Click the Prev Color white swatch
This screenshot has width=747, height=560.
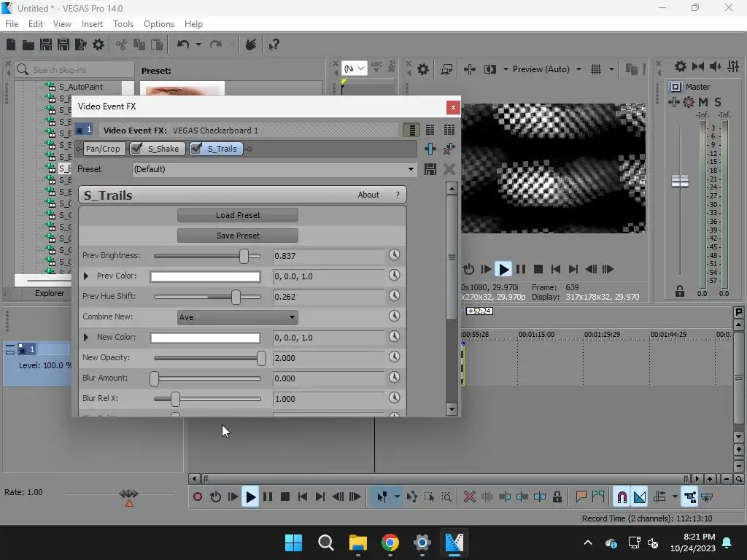tap(205, 276)
